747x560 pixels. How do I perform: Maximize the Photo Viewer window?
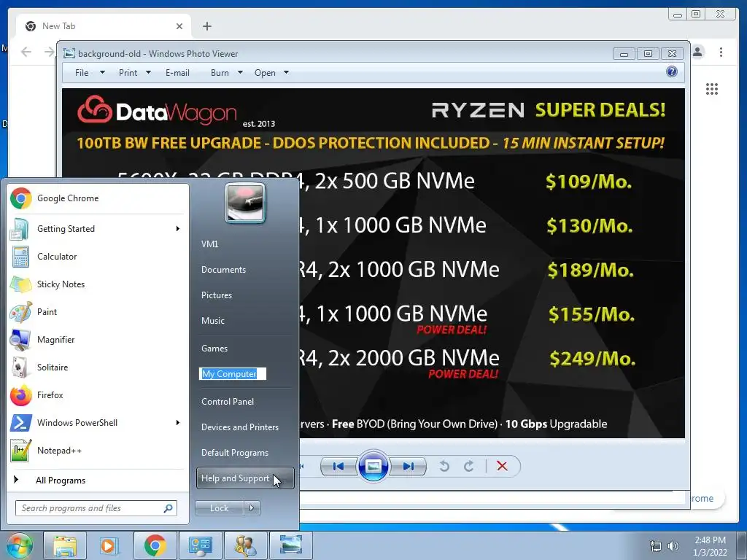[x=648, y=54]
